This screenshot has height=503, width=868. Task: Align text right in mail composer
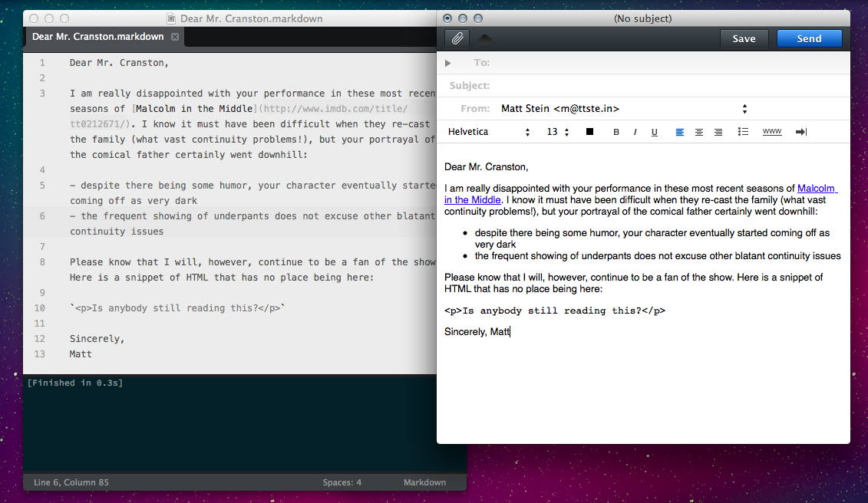click(x=718, y=132)
